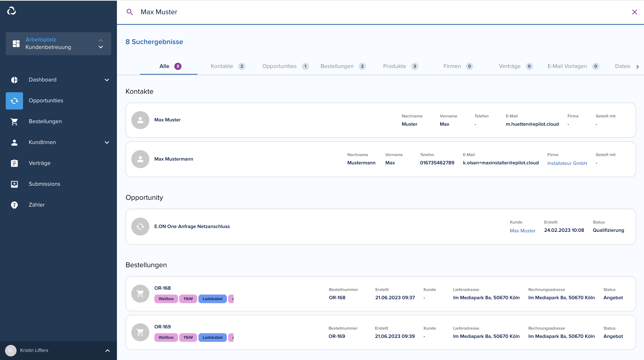Open the Kristin Liffers user menu chevron
644x360 pixels.
[x=108, y=350]
